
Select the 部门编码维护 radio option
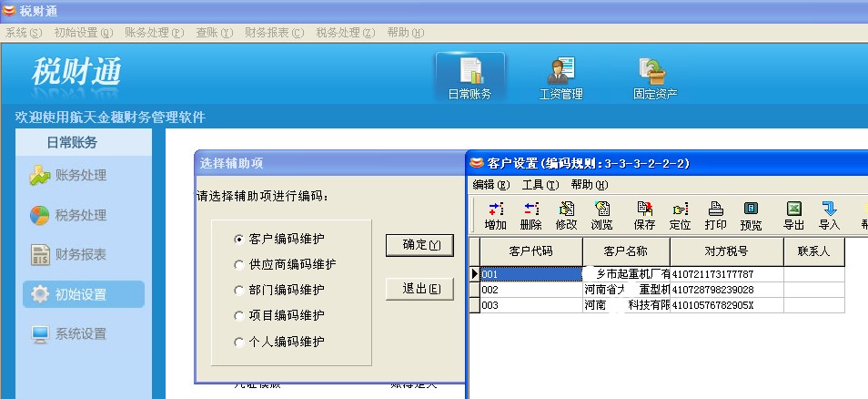point(279,290)
